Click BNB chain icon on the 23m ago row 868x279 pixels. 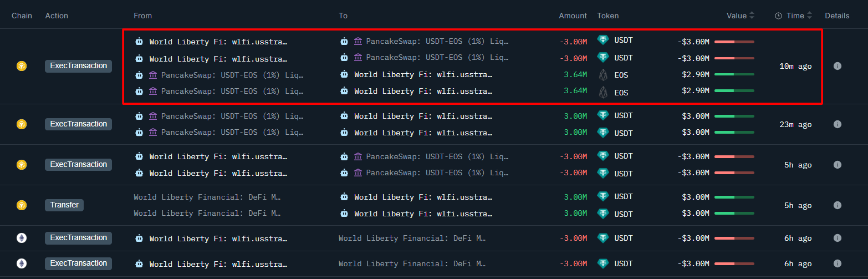pyautogui.click(x=21, y=124)
